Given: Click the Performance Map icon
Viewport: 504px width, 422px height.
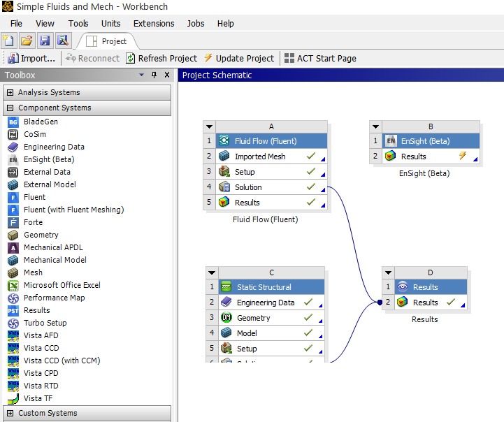Looking at the screenshot, I should click(13, 298).
